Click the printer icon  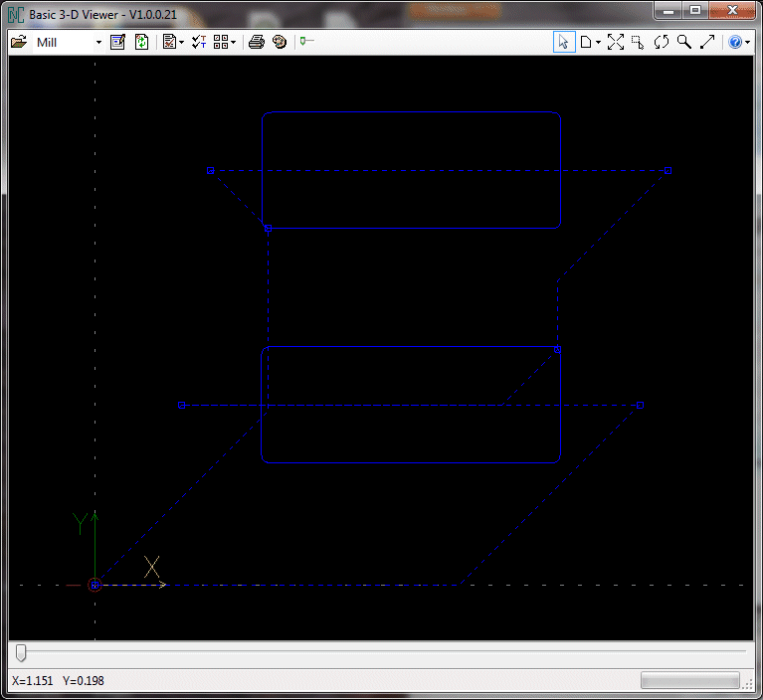(x=256, y=43)
